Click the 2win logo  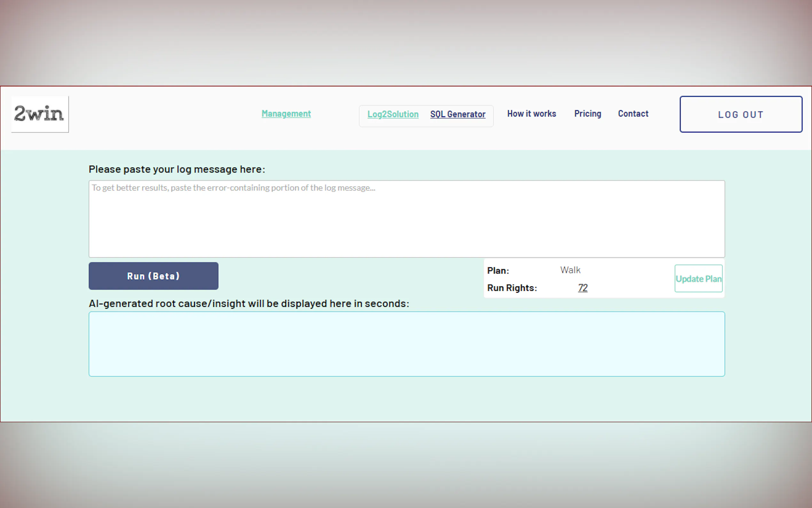(x=40, y=114)
